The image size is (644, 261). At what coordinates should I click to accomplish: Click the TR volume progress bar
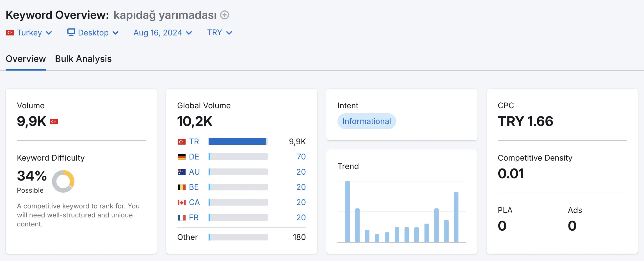(x=238, y=141)
